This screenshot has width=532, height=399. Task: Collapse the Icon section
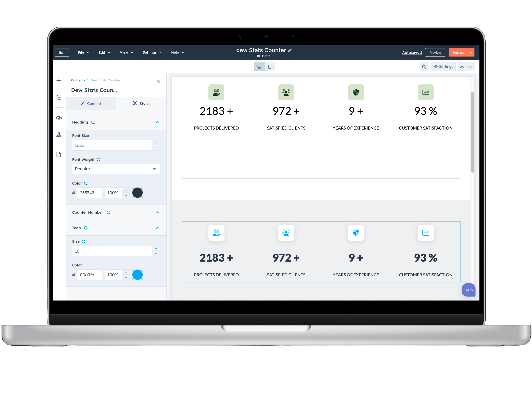pos(157,228)
